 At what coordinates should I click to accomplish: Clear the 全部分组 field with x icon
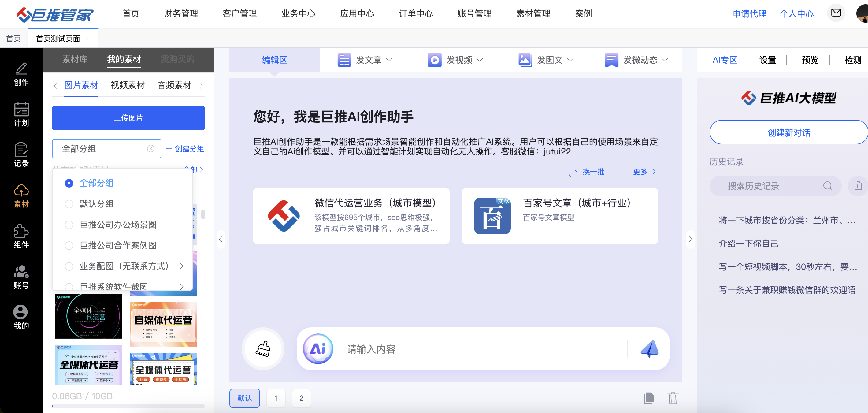click(150, 149)
